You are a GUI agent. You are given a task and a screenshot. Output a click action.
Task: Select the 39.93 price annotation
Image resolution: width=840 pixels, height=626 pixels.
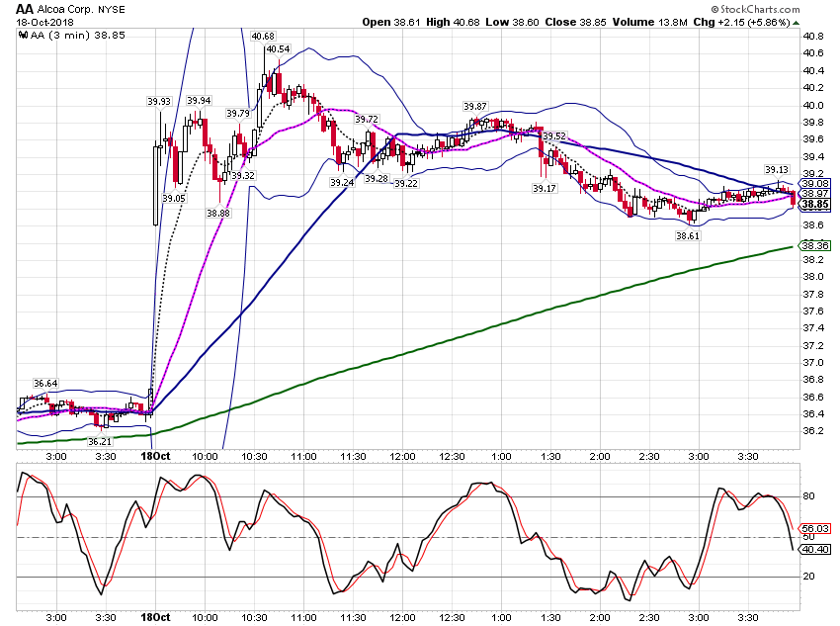(159, 101)
